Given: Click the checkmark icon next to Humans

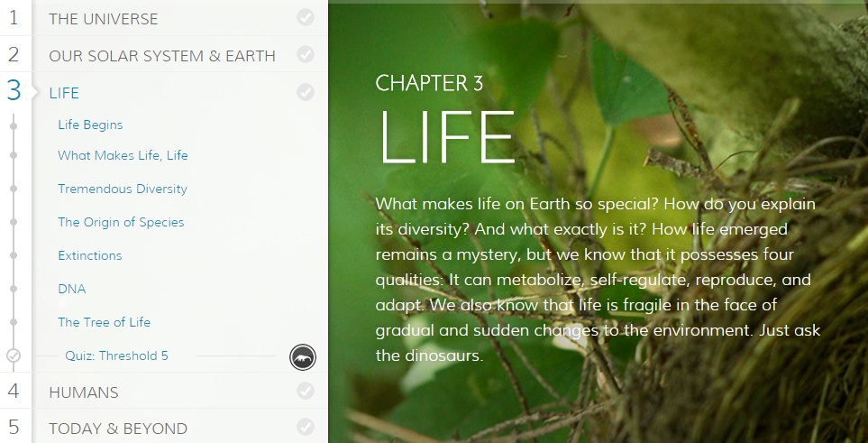Looking at the screenshot, I should coord(305,391).
